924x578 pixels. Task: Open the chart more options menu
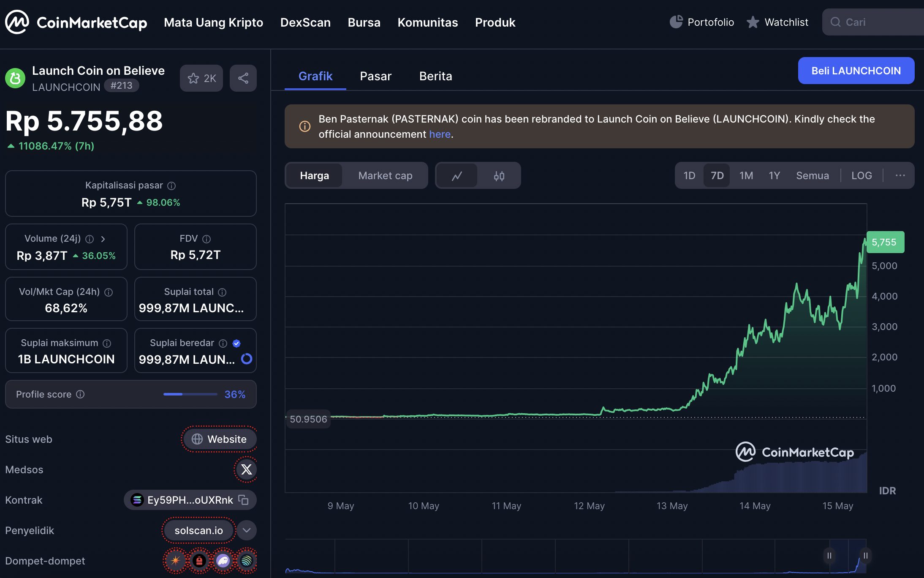pos(900,175)
